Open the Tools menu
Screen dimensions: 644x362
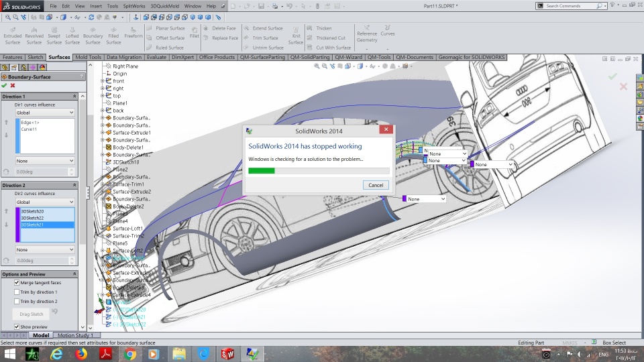[x=113, y=6]
